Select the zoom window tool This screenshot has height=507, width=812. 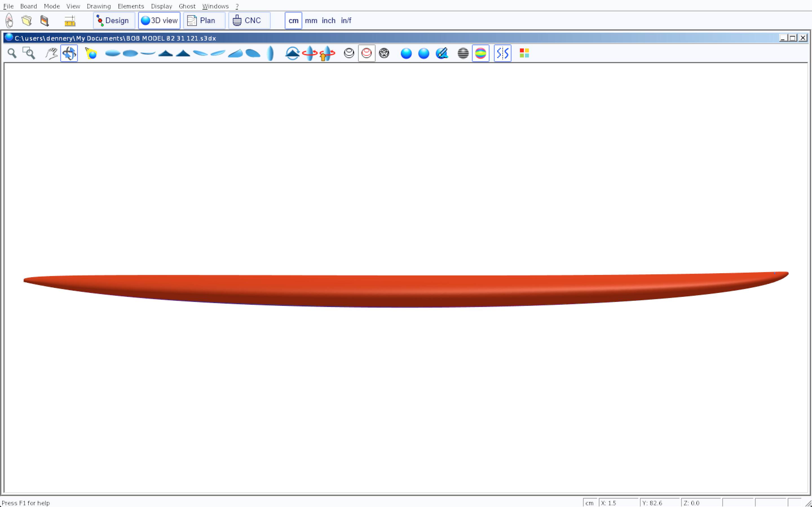click(x=29, y=53)
